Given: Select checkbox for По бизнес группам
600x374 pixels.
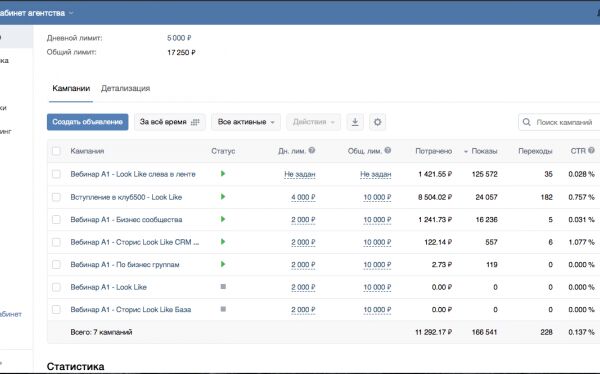Looking at the screenshot, I should (x=56, y=265).
